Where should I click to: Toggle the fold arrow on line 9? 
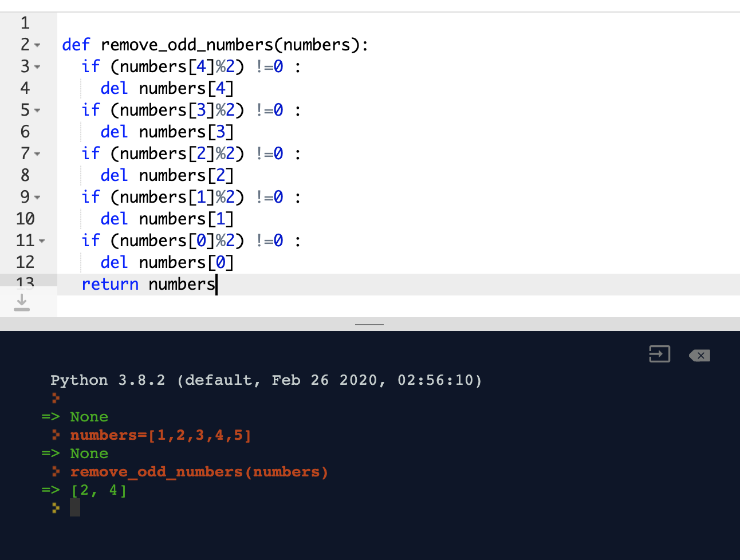click(x=38, y=198)
